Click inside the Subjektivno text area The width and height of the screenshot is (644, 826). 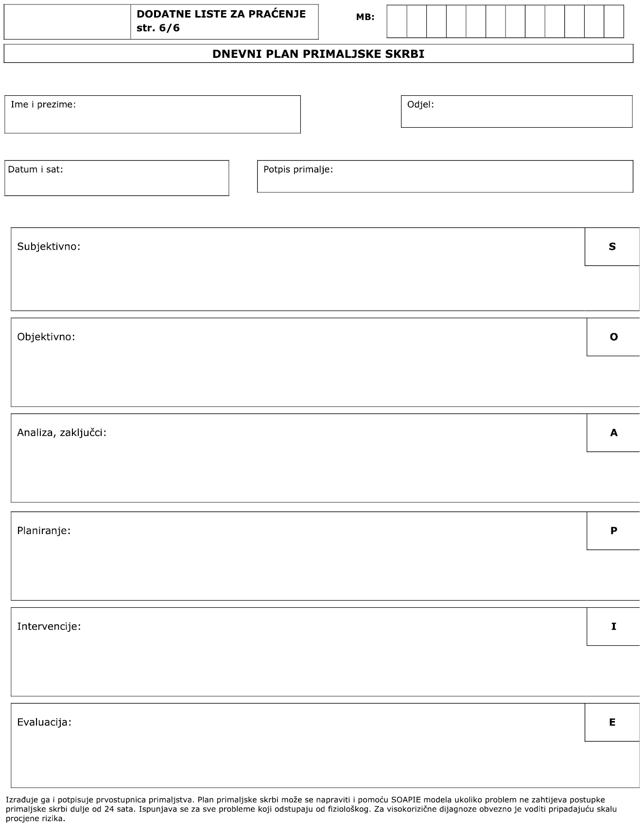point(297,282)
